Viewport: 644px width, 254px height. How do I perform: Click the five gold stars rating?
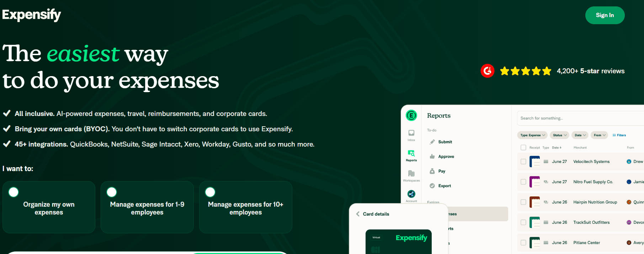pyautogui.click(x=526, y=71)
